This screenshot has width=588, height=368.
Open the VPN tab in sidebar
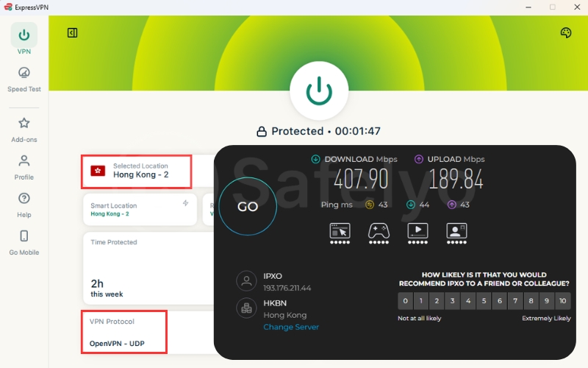[24, 39]
